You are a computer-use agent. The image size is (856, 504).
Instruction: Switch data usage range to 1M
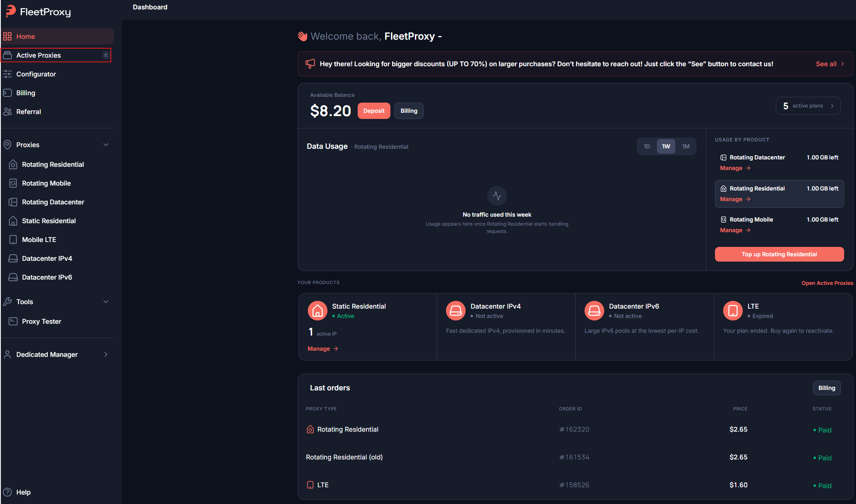[x=686, y=146]
